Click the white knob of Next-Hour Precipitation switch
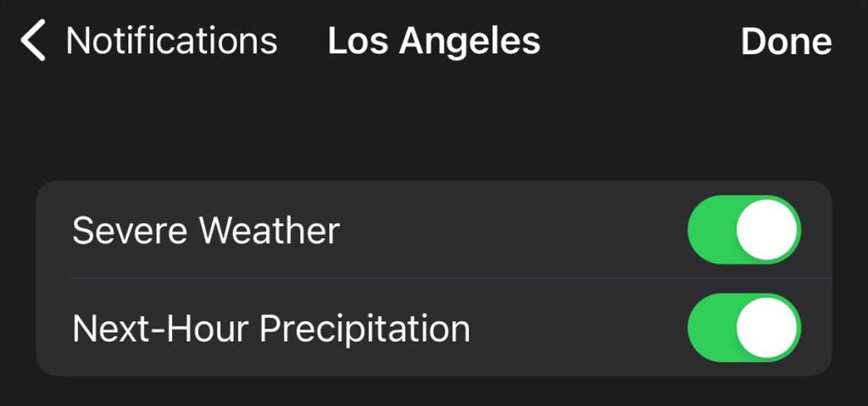This screenshot has width=868, height=406. pyautogui.click(x=767, y=328)
